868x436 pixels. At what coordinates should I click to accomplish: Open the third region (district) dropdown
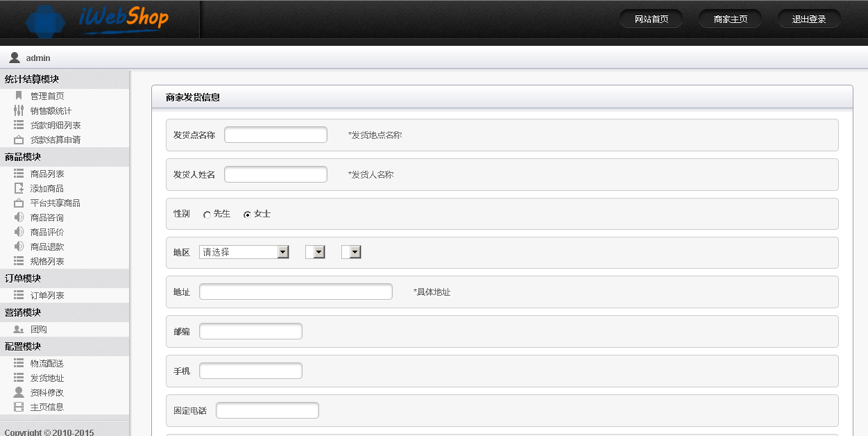point(351,252)
